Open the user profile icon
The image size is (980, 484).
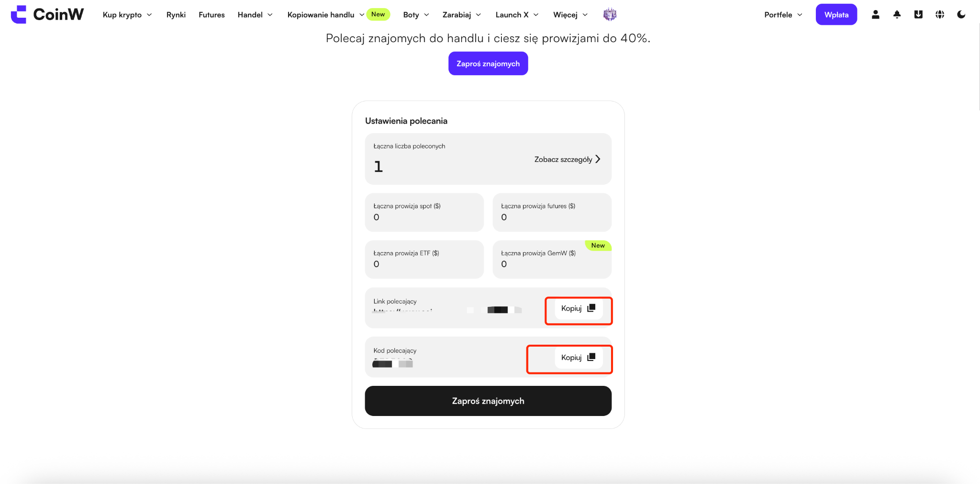pos(875,14)
